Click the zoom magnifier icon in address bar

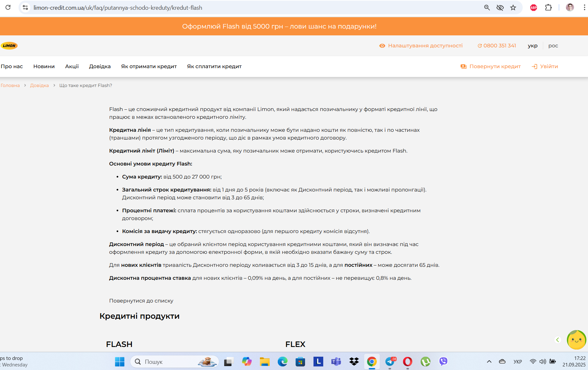pyautogui.click(x=487, y=7)
